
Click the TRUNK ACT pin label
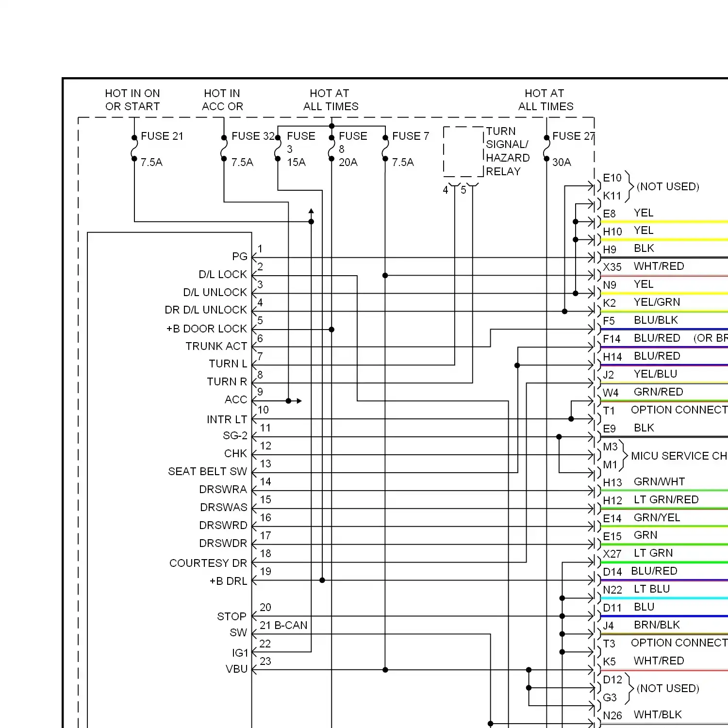[216, 347]
